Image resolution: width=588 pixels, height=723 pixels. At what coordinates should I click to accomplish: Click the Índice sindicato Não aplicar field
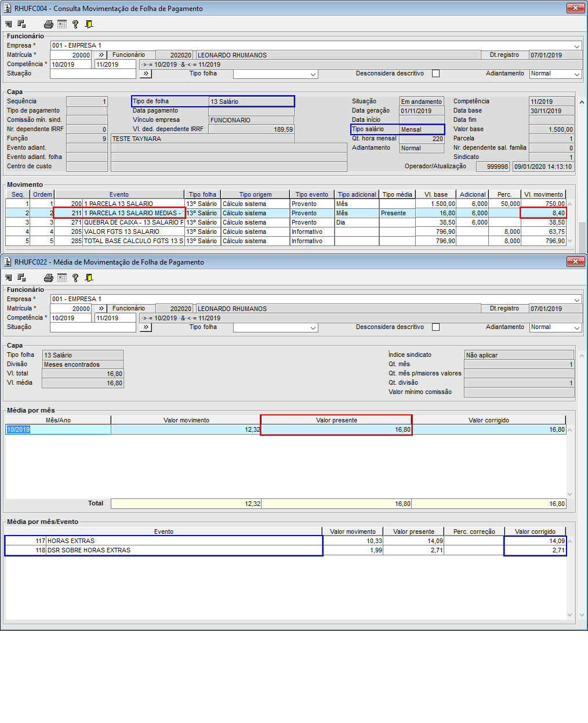tap(519, 355)
